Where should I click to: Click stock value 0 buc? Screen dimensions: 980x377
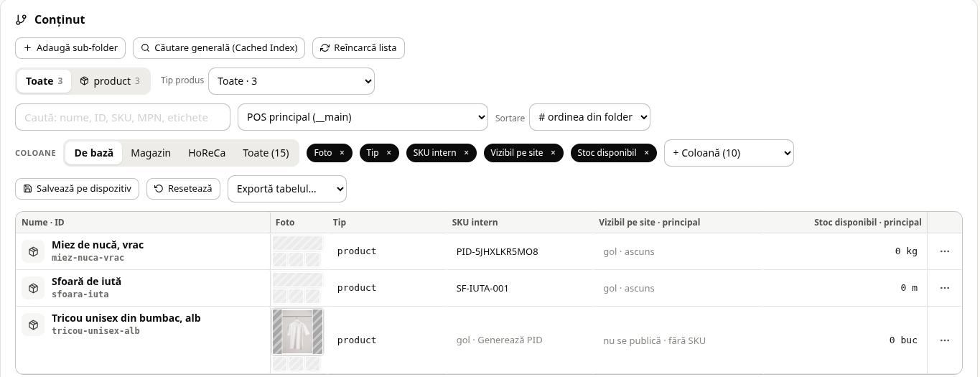903,340
